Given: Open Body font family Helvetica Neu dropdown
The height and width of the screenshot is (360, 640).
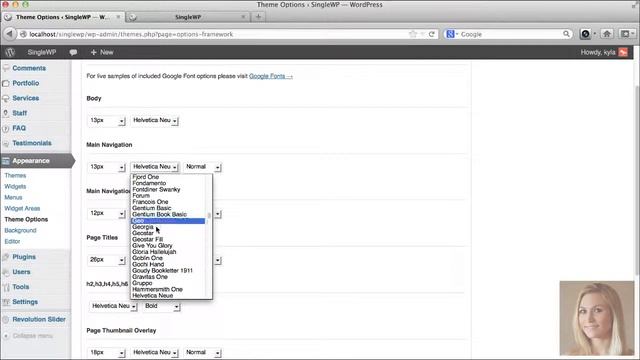Looking at the screenshot, I should tap(155, 120).
